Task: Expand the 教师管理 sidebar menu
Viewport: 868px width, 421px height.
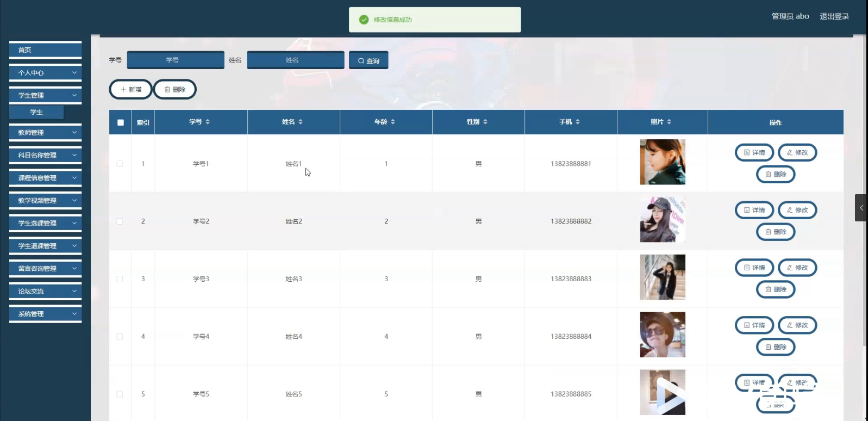Action: [x=45, y=133]
